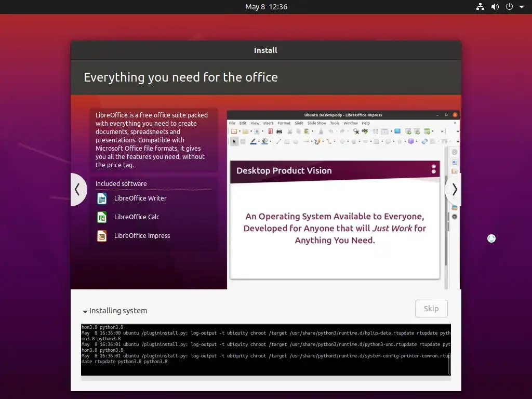Advance to the next slideshow slide
This screenshot has height=399, width=532.
pyautogui.click(x=454, y=189)
